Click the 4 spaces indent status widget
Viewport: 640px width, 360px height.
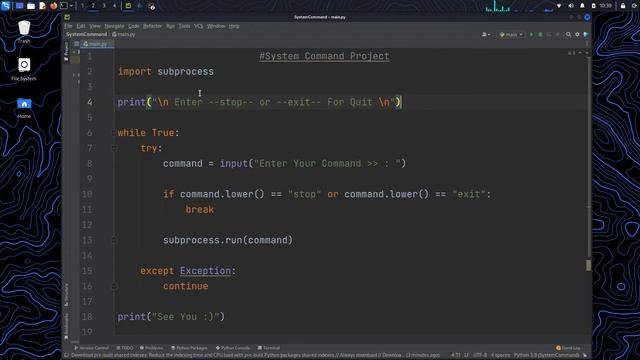click(x=500, y=356)
